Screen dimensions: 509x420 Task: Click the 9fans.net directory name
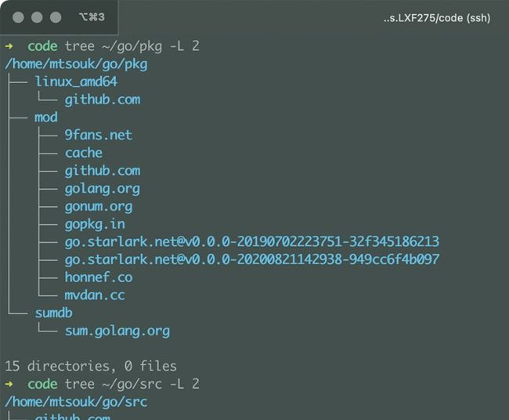99,135
